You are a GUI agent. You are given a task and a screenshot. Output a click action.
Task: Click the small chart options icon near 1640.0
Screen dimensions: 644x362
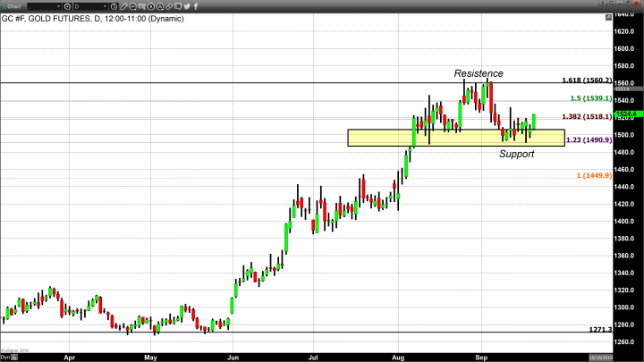[x=609, y=17]
